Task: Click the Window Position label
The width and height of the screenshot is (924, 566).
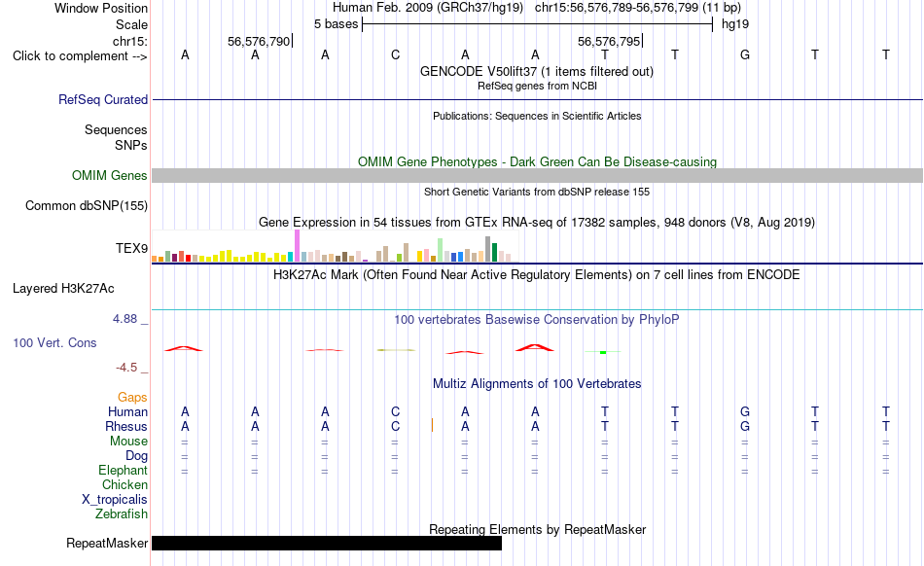Action: 101,8
